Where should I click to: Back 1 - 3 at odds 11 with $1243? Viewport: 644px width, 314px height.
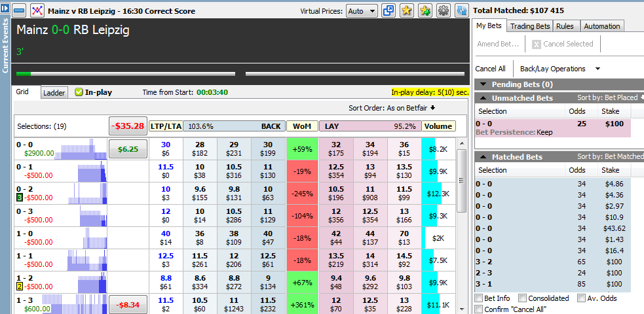234,305
